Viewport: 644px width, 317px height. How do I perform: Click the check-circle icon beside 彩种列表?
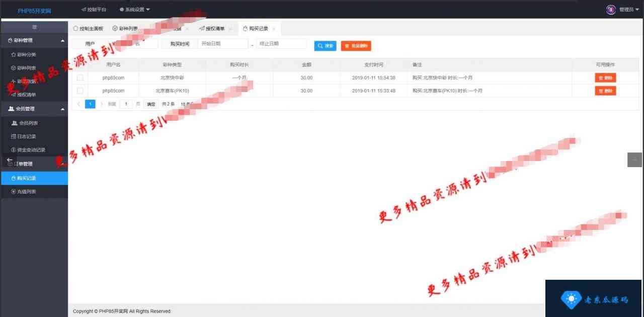(14, 68)
